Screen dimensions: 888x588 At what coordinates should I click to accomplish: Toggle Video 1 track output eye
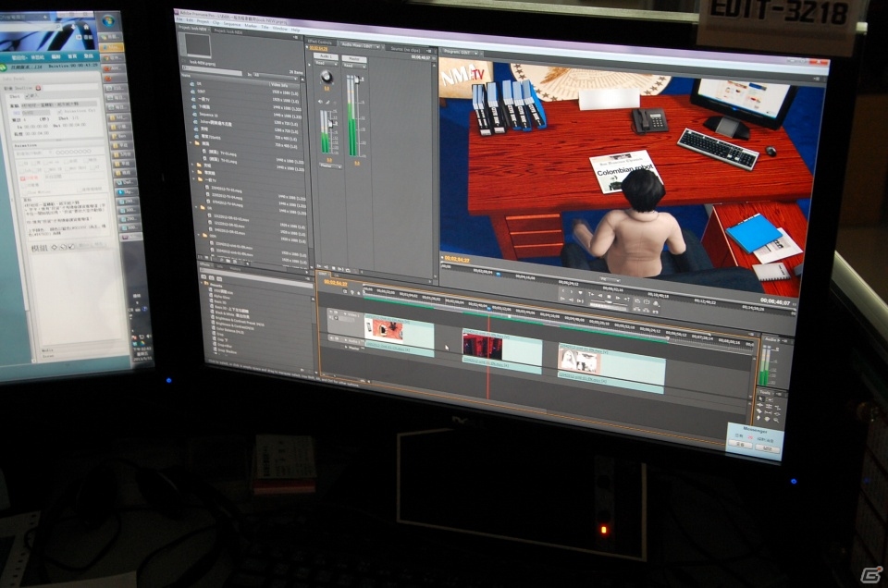[x=331, y=312]
